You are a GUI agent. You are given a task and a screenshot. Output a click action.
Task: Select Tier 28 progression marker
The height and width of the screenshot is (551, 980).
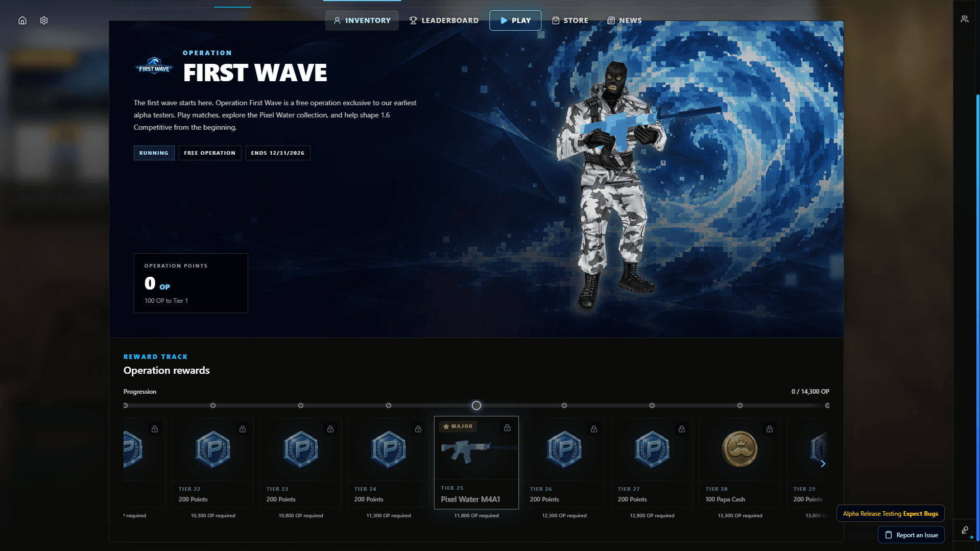[740, 405]
